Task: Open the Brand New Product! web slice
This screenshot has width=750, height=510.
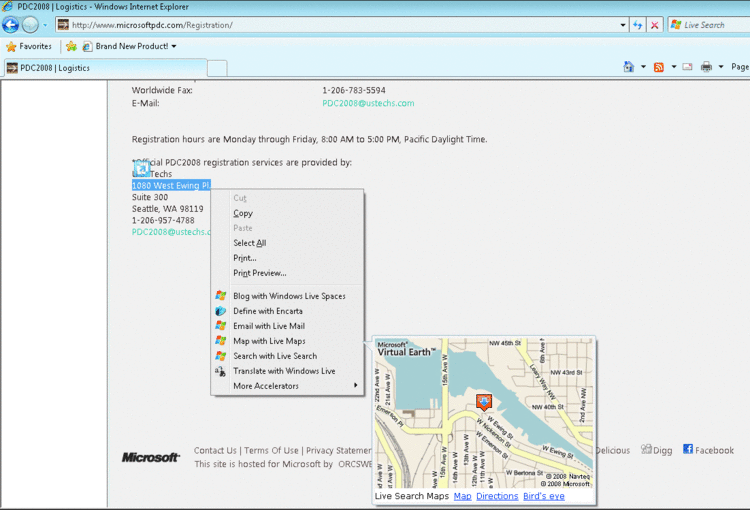Action: coord(129,46)
